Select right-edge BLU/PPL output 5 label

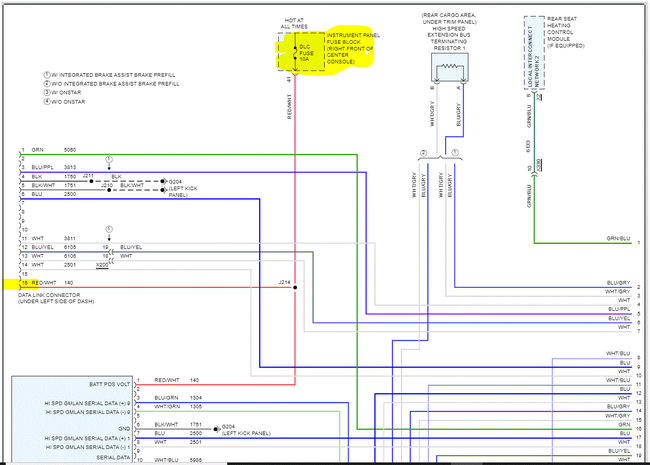coord(619,309)
